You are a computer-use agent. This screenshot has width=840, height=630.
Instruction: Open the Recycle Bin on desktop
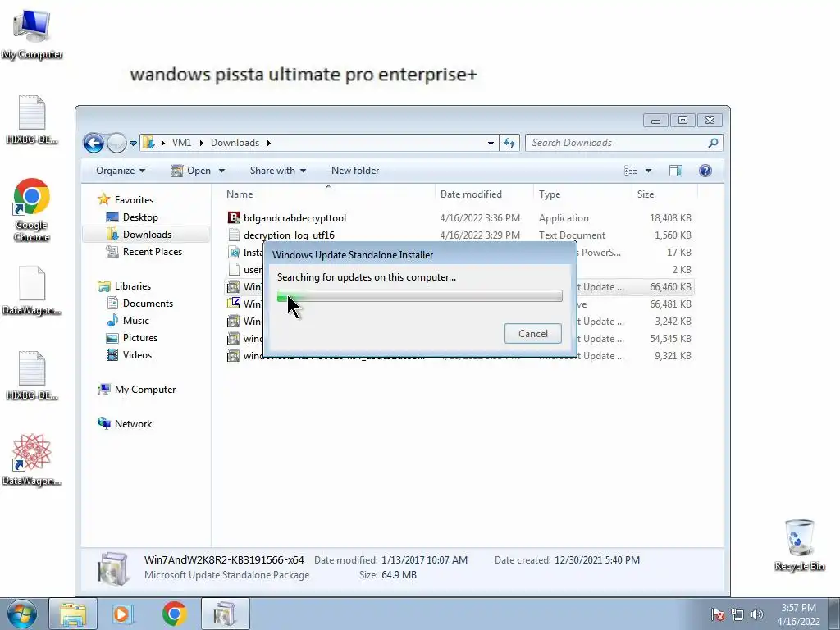click(799, 545)
